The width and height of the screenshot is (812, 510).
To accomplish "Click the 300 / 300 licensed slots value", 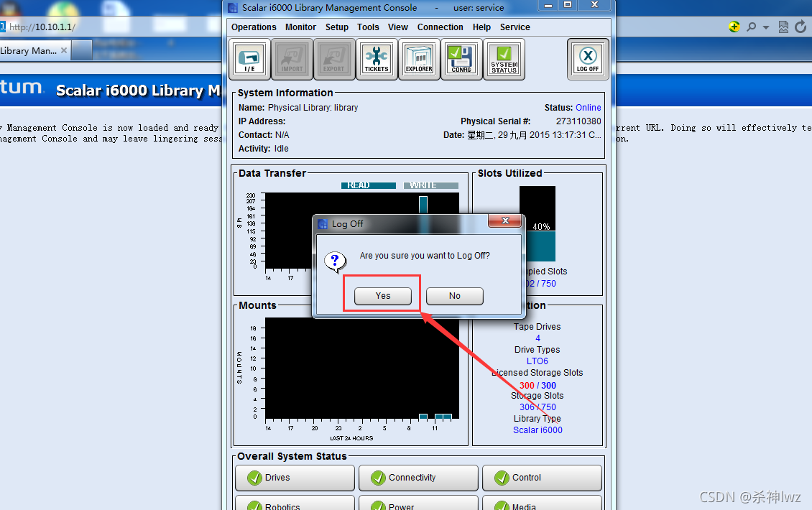I will tap(538, 386).
